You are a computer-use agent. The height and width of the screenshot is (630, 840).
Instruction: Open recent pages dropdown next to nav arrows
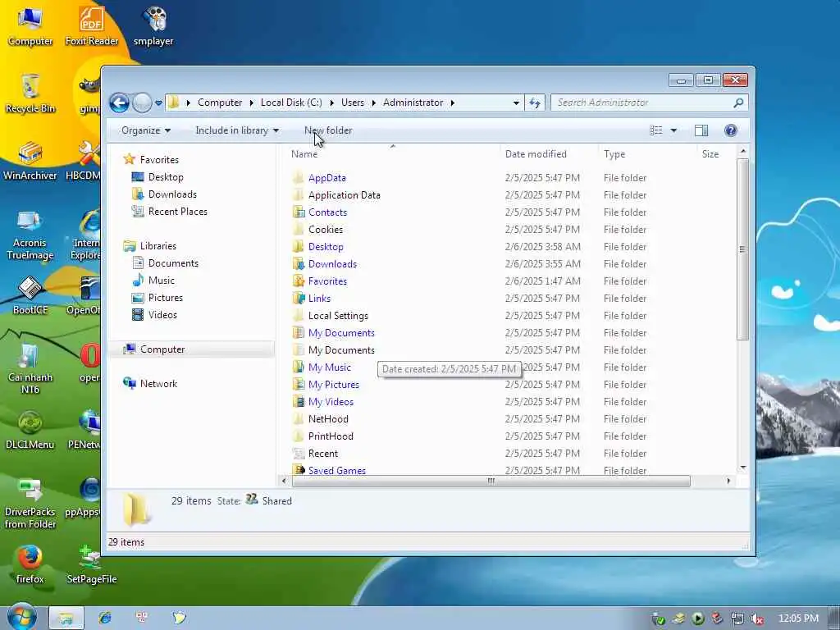pyautogui.click(x=158, y=103)
